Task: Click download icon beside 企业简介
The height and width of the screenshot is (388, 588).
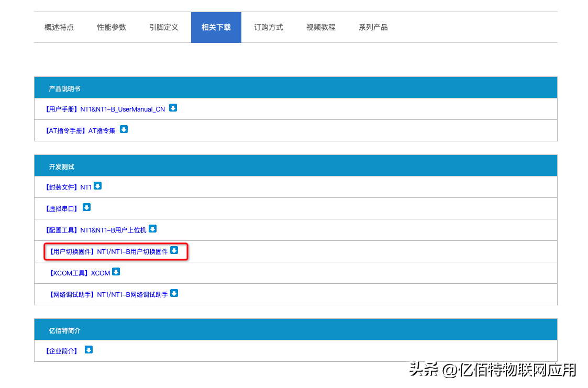Action: click(x=88, y=350)
